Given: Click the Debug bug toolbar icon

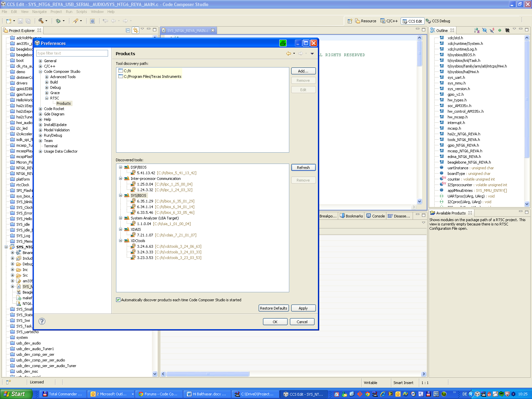Looking at the screenshot, I should click(58, 21).
